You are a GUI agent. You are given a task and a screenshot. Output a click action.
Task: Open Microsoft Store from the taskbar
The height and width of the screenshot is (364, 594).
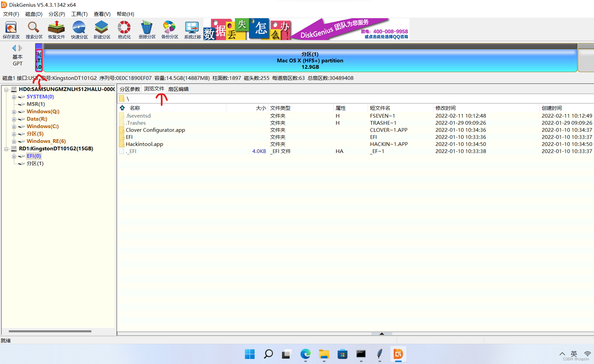(x=342, y=354)
